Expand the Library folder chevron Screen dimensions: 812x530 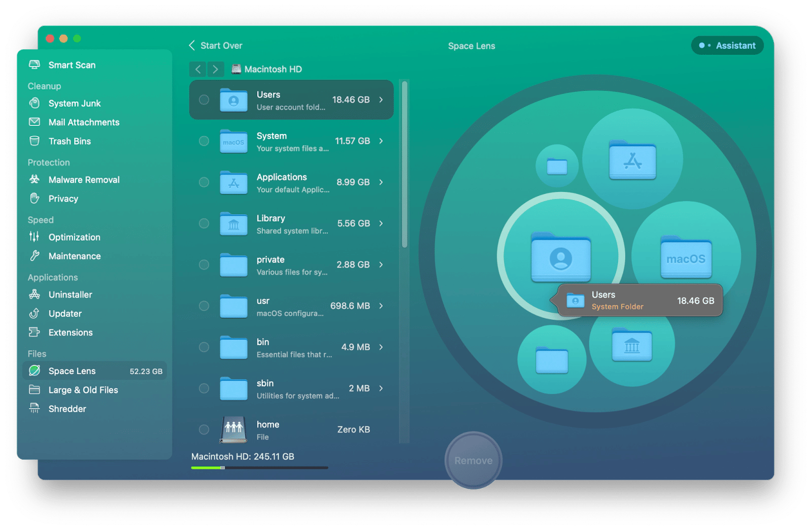pyautogui.click(x=381, y=223)
